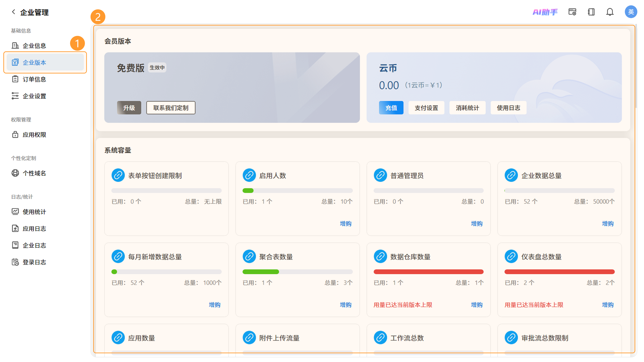Click 增购 in 企业数据总量 card
Screen dimensions: 644x362
tap(607, 223)
